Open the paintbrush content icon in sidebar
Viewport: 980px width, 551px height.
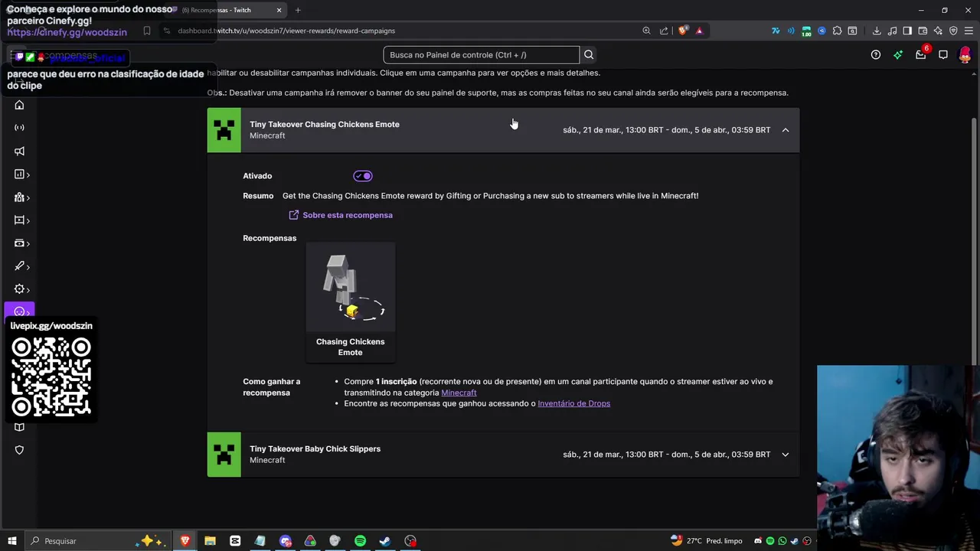click(x=19, y=266)
